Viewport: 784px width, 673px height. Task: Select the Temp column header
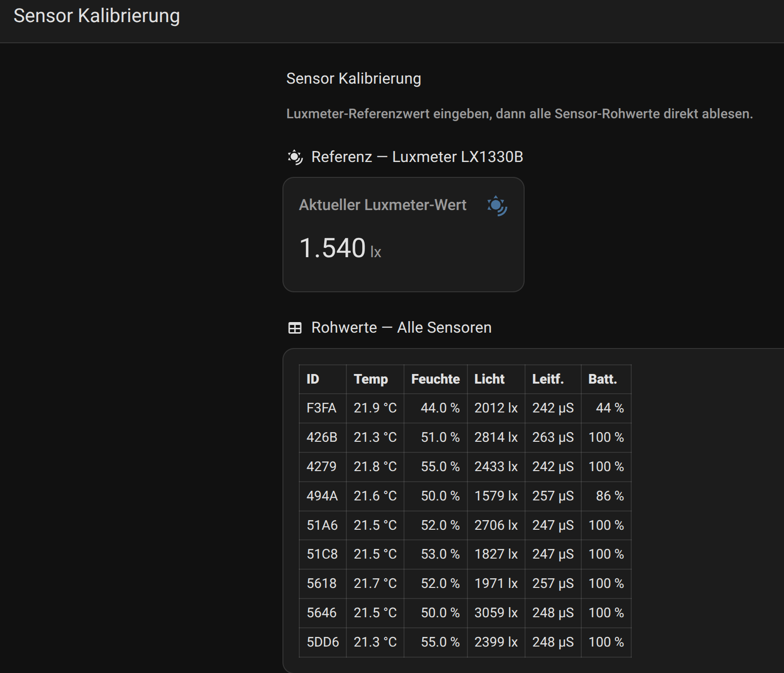point(370,379)
